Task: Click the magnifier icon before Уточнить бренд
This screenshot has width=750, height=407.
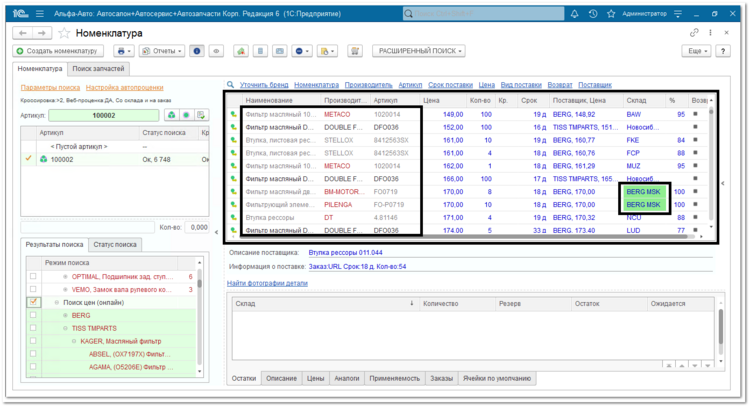Action: tap(231, 85)
